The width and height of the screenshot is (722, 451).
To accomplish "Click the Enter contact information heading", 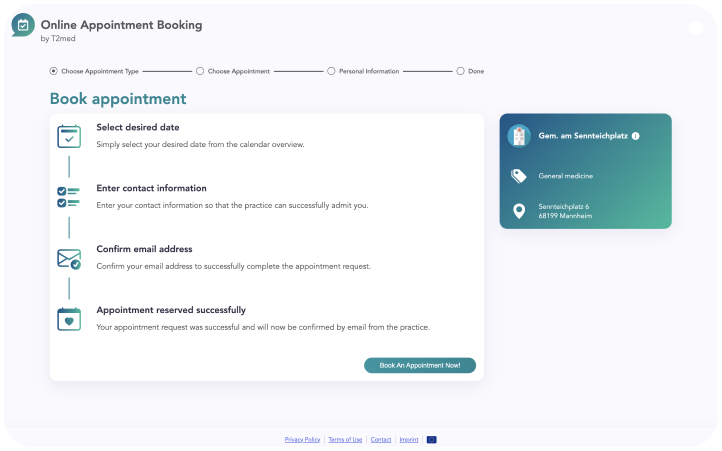I will (151, 188).
